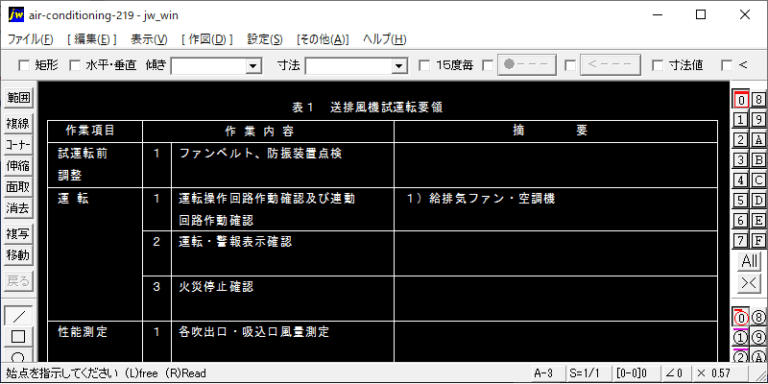The width and height of the screenshot is (768, 384).
Task: Select layer group circled 0
Action: (x=741, y=318)
